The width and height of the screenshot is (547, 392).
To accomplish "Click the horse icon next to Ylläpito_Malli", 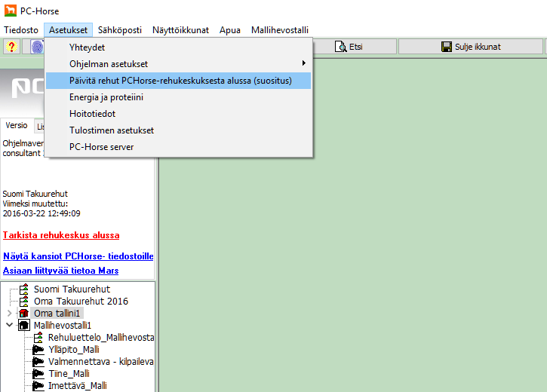I will coord(38,350).
